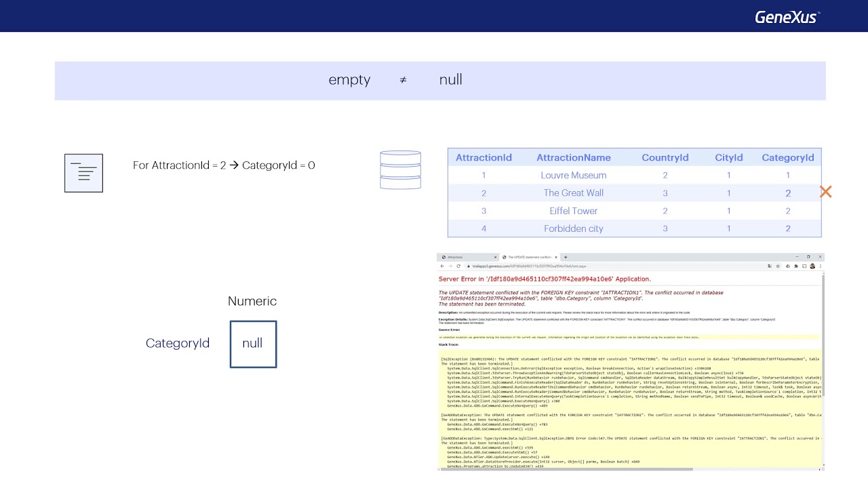Maximize the embedded browser window

[808, 257]
